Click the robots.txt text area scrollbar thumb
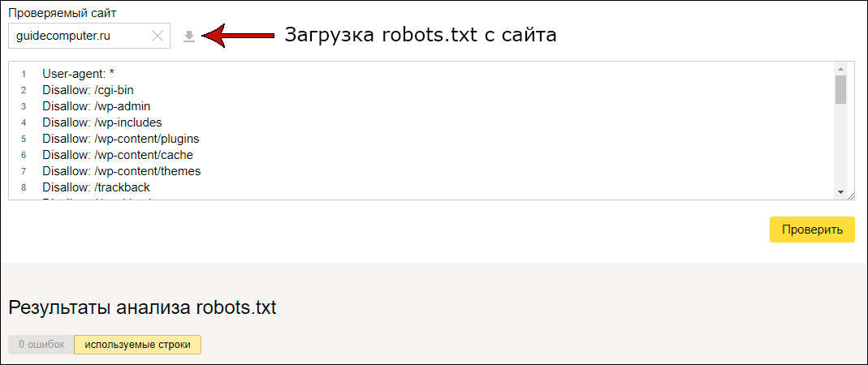The image size is (868, 365). (x=840, y=89)
